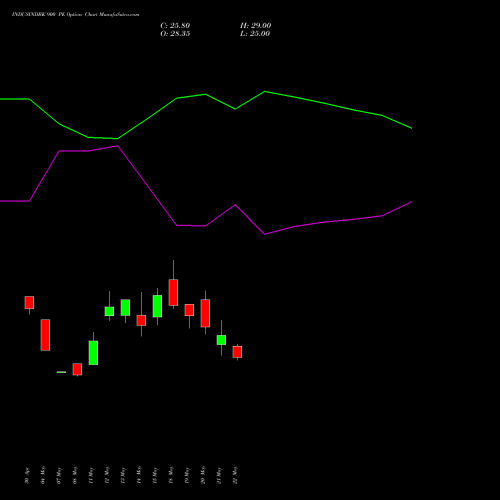Click the red candlestick above 22 May
Image resolution: width=500 pixels, height=500 pixels.
coord(237,352)
